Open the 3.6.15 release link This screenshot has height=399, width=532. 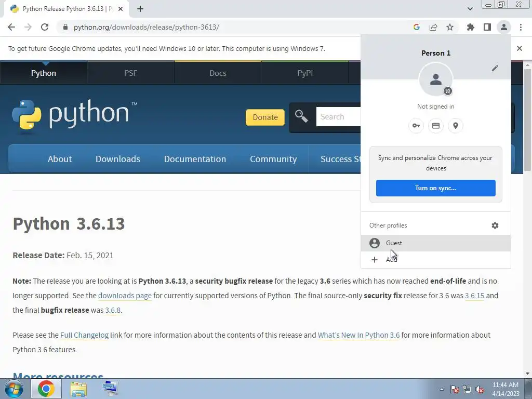(x=474, y=296)
